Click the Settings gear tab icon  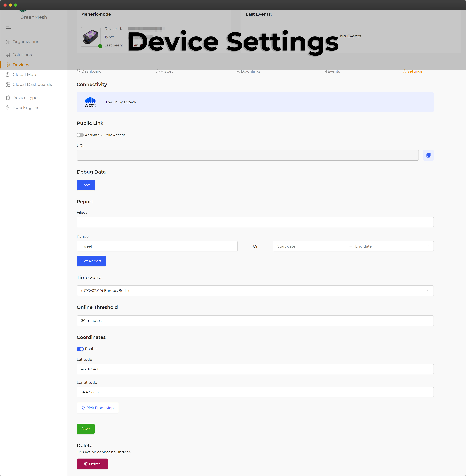pyautogui.click(x=404, y=71)
